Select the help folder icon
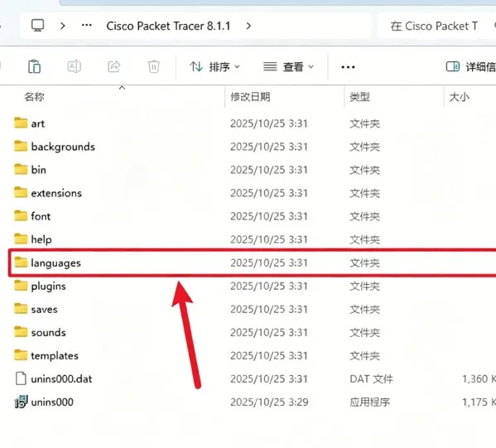Screen dimensions: 496x448 pyautogui.click(x=21, y=238)
